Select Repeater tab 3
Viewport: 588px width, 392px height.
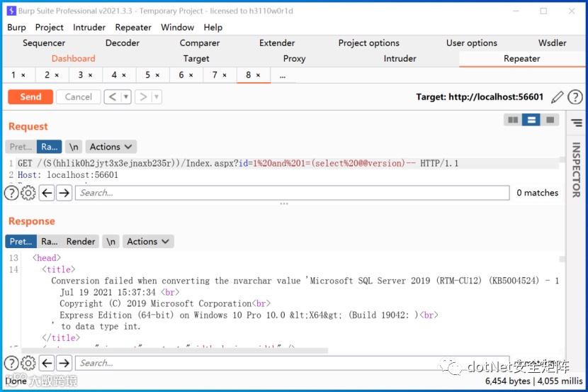86,75
